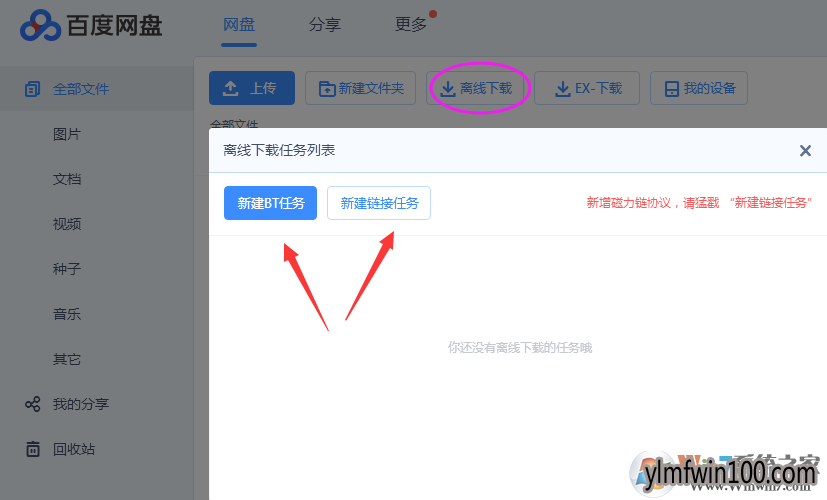Screen dimensions: 827x500
Task: Switch to the 网盘 tab
Action: [239, 25]
